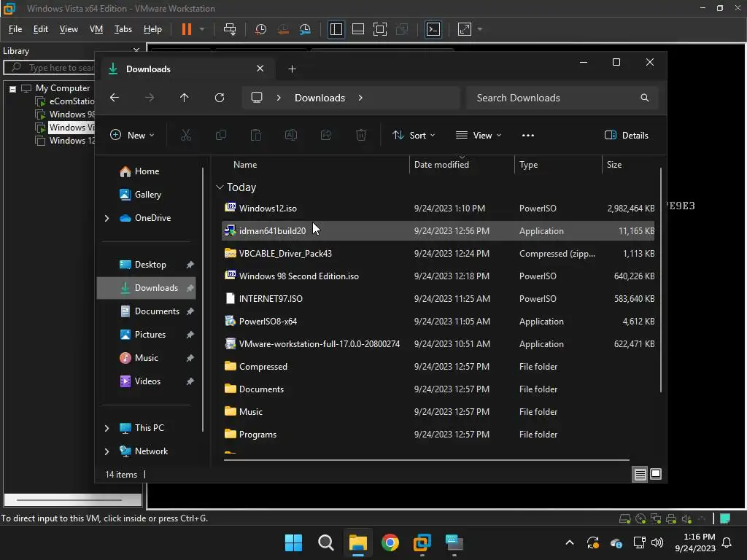Image resolution: width=747 pixels, height=560 pixels.
Task: Open the View menu in VMware
Action: (69, 29)
